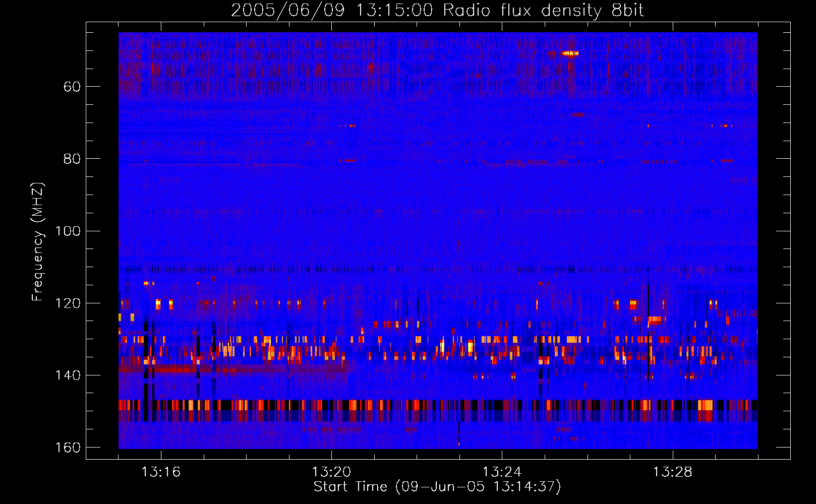Image resolution: width=816 pixels, height=504 pixels.
Task: Click the 13:20 time tick label
Action: coord(331,472)
